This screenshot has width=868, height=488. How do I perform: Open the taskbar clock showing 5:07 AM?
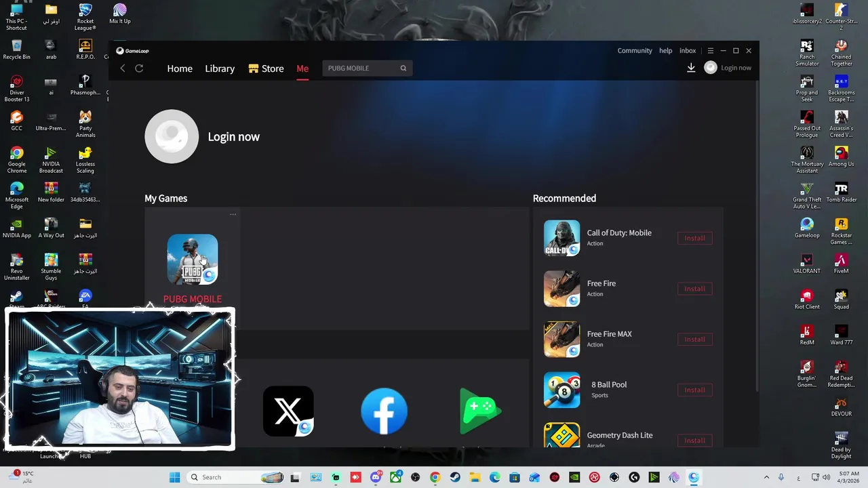click(x=848, y=477)
